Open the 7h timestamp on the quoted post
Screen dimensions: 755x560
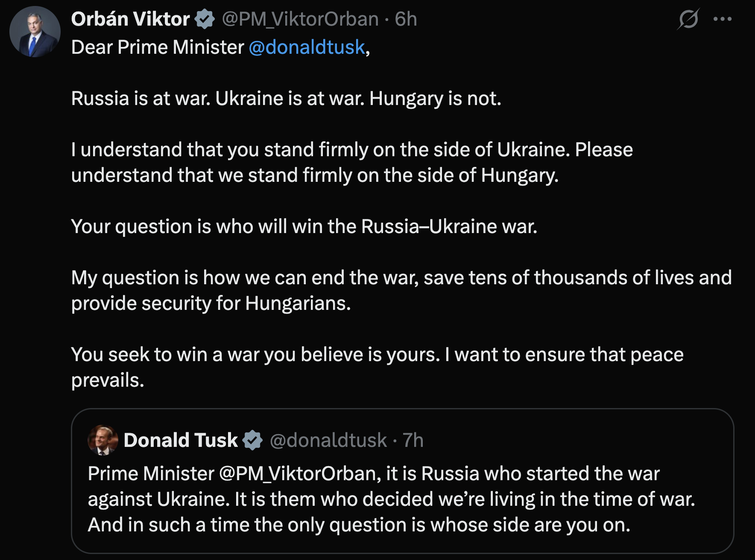pos(413,440)
